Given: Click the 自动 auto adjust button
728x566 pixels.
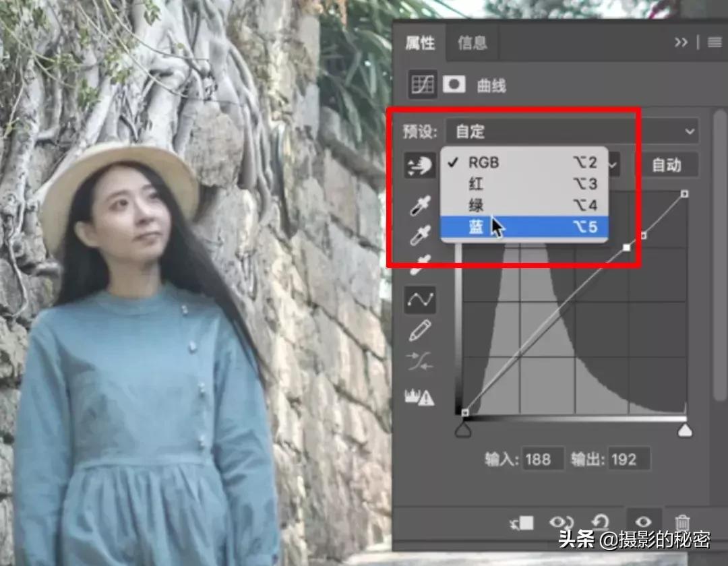Looking at the screenshot, I should (x=670, y=164).
